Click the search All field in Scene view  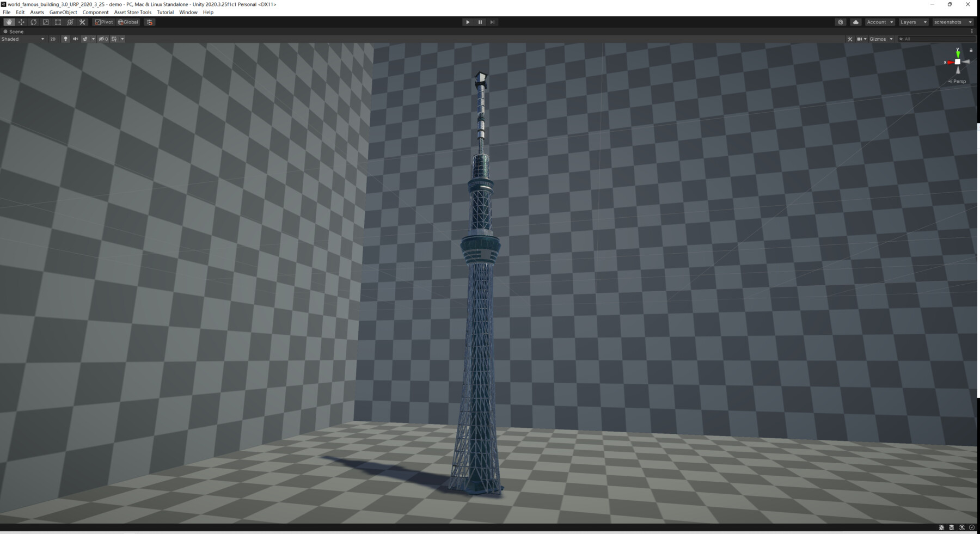click(926, 39)
